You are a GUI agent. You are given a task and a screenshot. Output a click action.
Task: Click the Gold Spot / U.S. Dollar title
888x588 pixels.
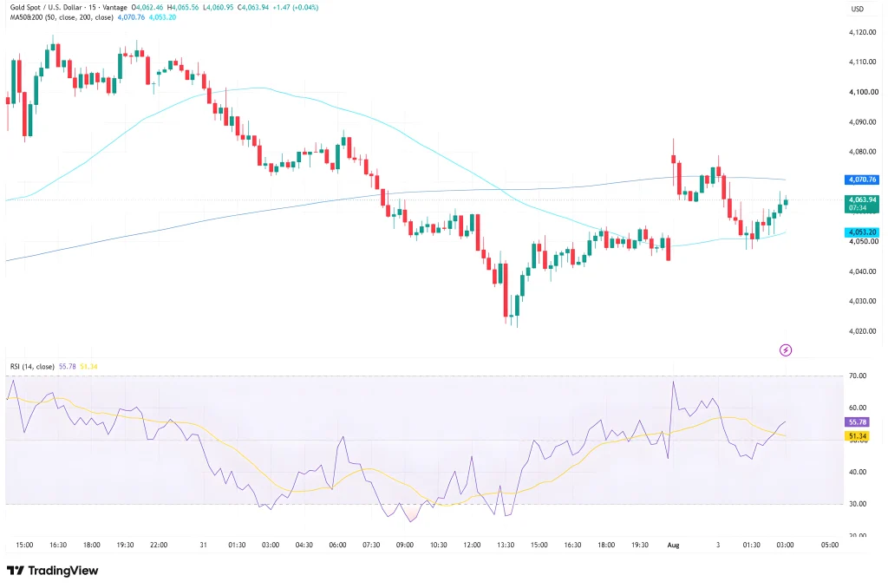click(x=47, y=7)
